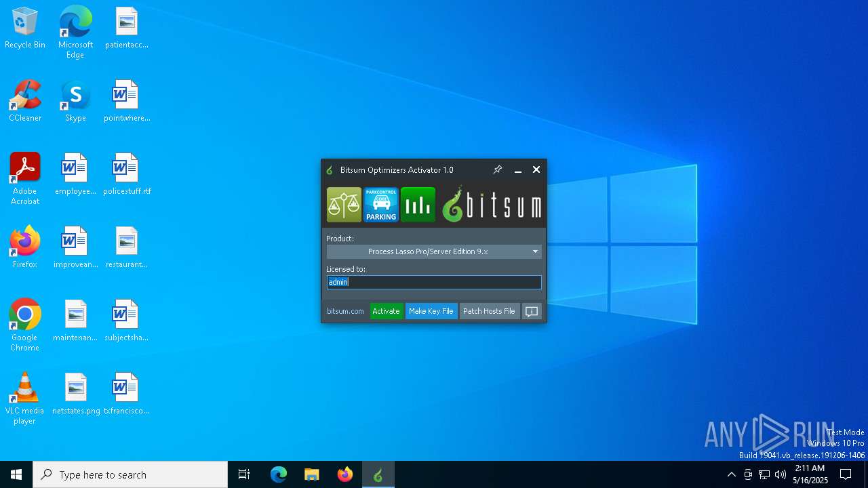The height and width of the screenshot is (488, 868).
Task: Open the taskbar clock and date
Action: 810,474
